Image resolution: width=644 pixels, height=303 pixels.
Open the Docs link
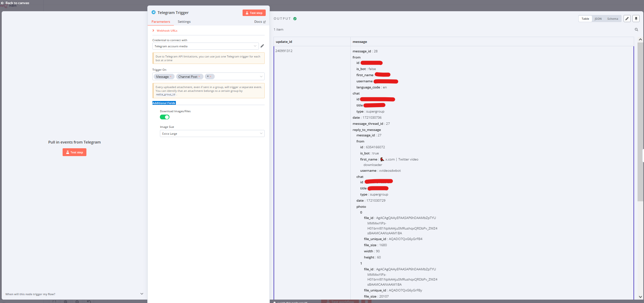pyautogui.click(x=260, y=22)
